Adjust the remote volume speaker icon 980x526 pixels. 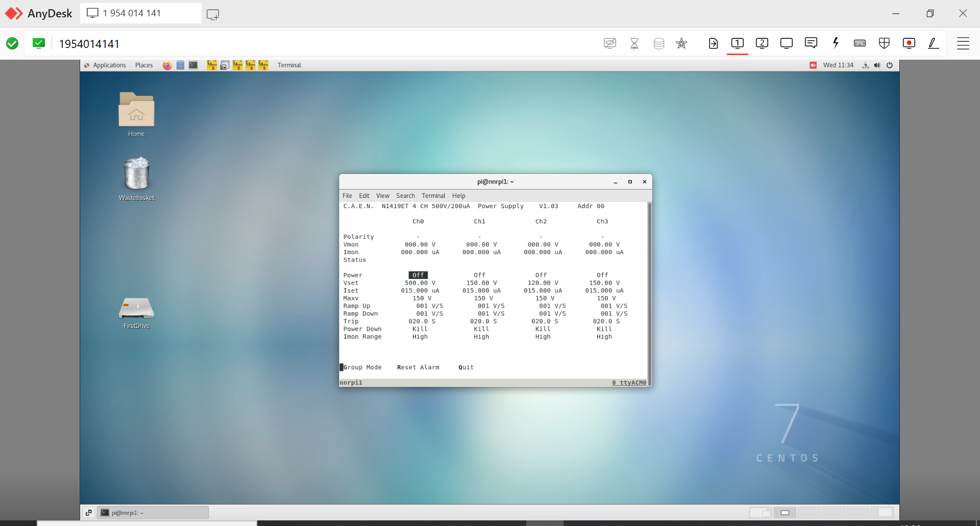tap(877, 65)
